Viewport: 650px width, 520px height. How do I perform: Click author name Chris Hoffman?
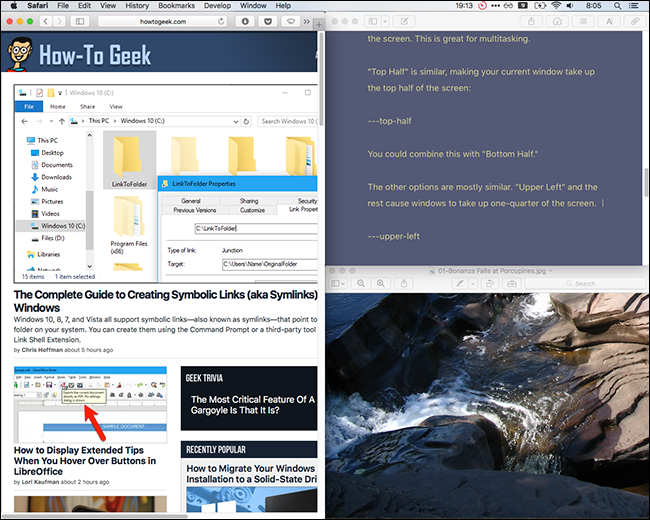42,350
